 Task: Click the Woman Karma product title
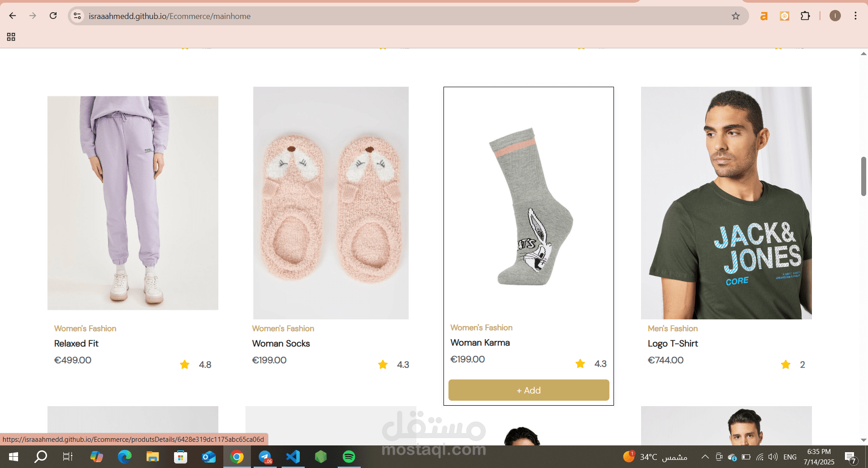480,342
